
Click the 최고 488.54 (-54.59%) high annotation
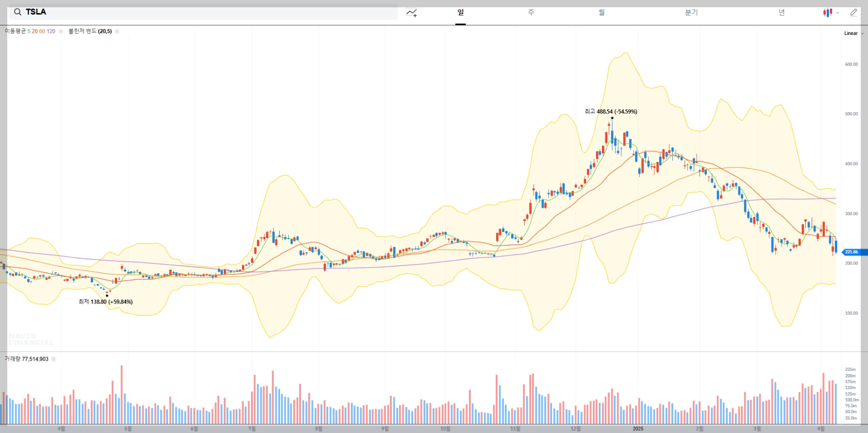pos(611,112)
